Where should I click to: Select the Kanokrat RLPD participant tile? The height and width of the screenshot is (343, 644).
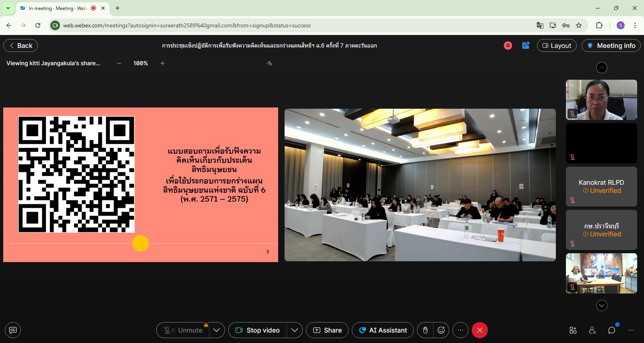(601, 186)
